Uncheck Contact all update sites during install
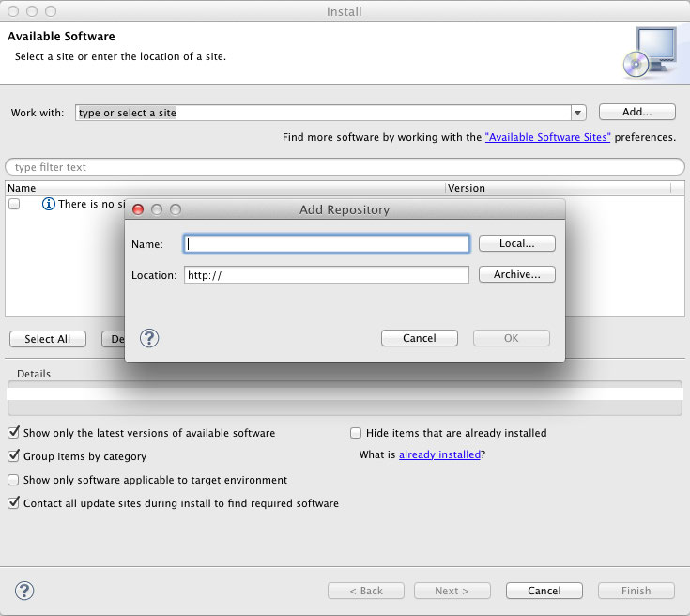Viewport: 690px width, 616px height. pos(14,503)
